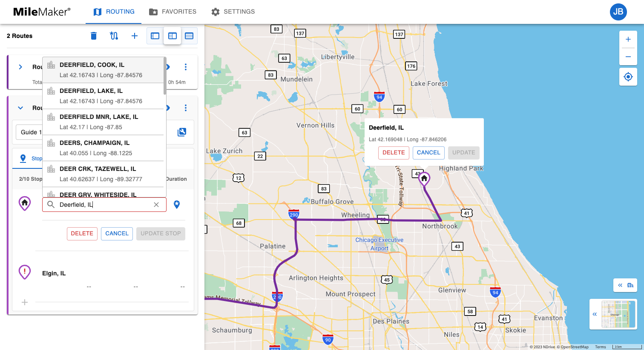Viewport: 644px width, 350px height.
Task: Open the Guide 1 dropdown
Action: pyautogui.click(x=30, y=132)
